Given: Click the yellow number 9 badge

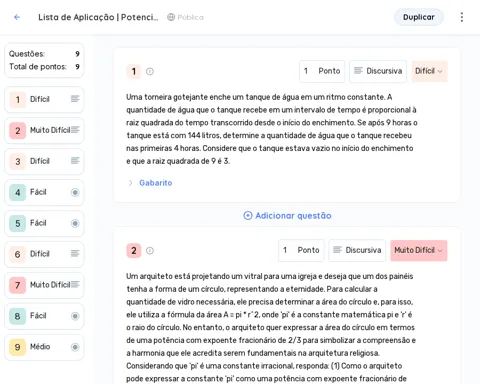Looking at the screenshot, I should coord(18,347).
